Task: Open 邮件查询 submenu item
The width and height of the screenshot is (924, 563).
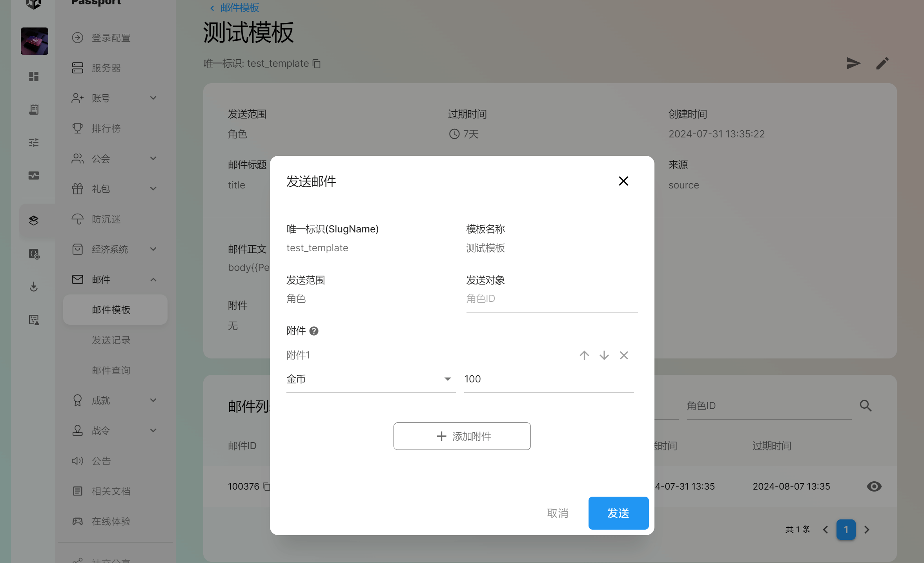Action: [111, 370]
